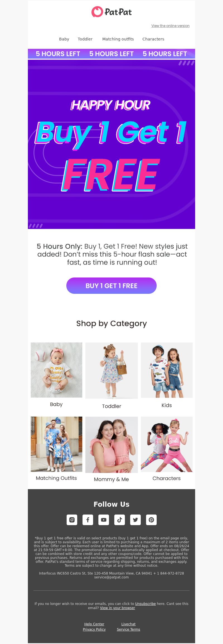Open the Help Center link
Screen dimensions: 223x644
[94, 624]
